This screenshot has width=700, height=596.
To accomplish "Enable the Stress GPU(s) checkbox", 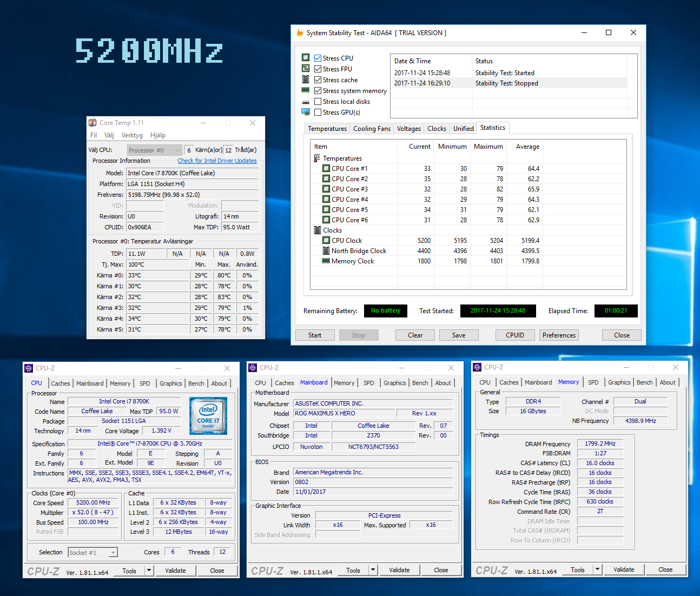I will (x=318, y=112).
